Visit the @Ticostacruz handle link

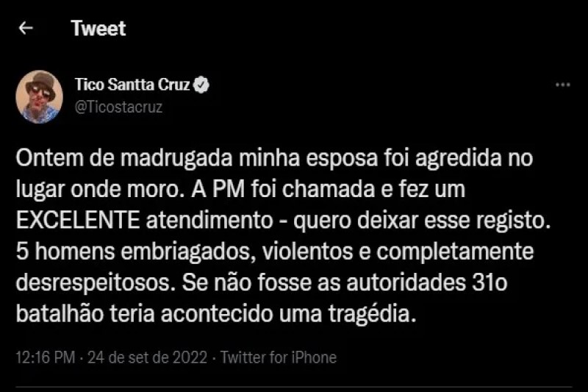pyautogui.click(x=118, y=107)
